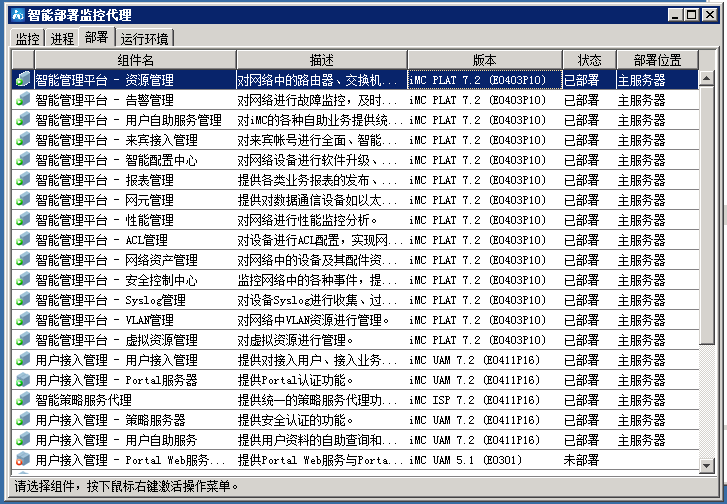This screenshot has height=504, width=727.
Task: Open the 运行环境 tab
Action: pyautogui.click(x=144, y=38)
